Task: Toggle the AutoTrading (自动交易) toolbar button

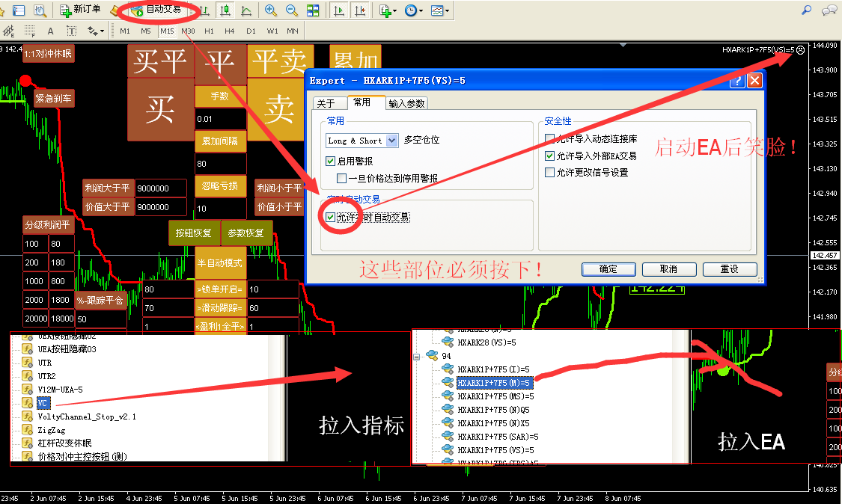Action: point(156,10)
